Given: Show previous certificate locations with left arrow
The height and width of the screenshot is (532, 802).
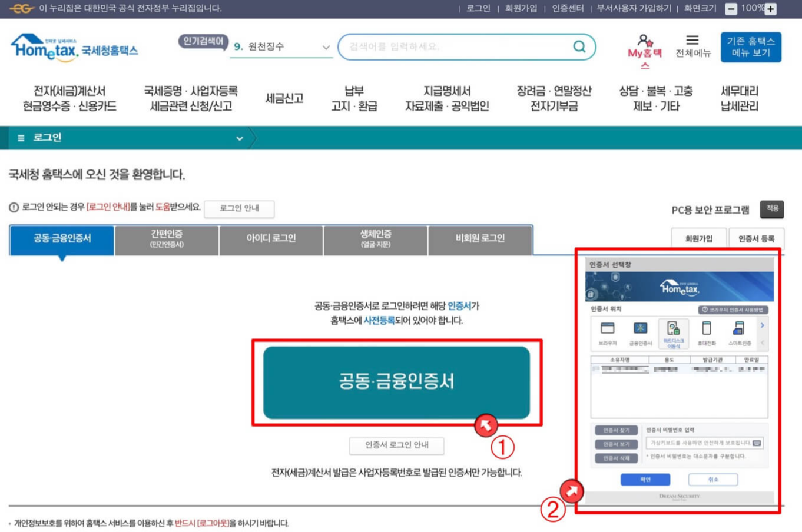Looking at the screenshot, I should pyautogui.click(x=762, y=342).
